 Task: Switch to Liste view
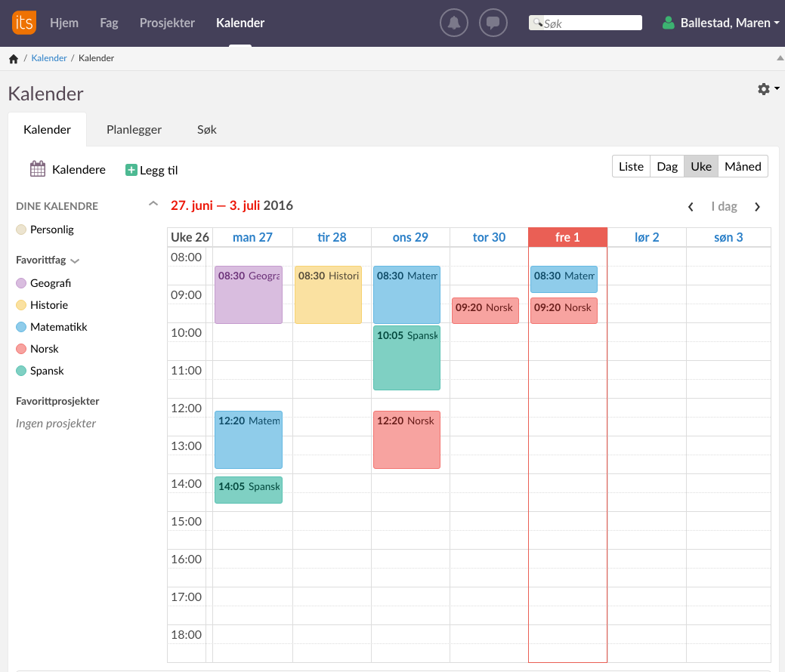(x=632, y=167)
